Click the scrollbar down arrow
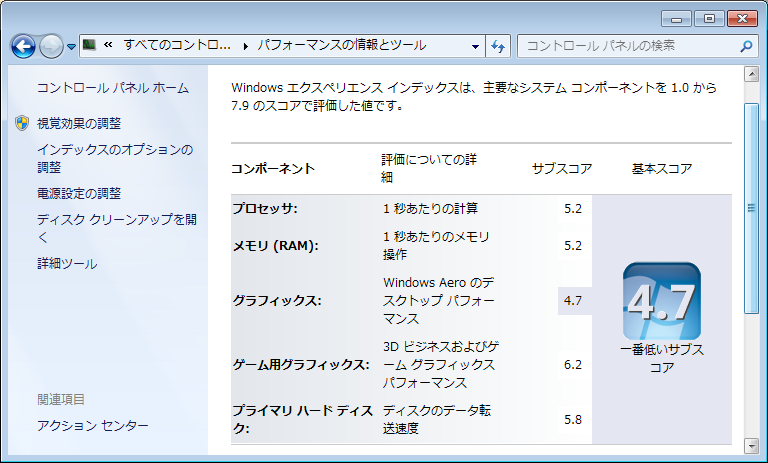768x463 pixels. tap(751, 446)
